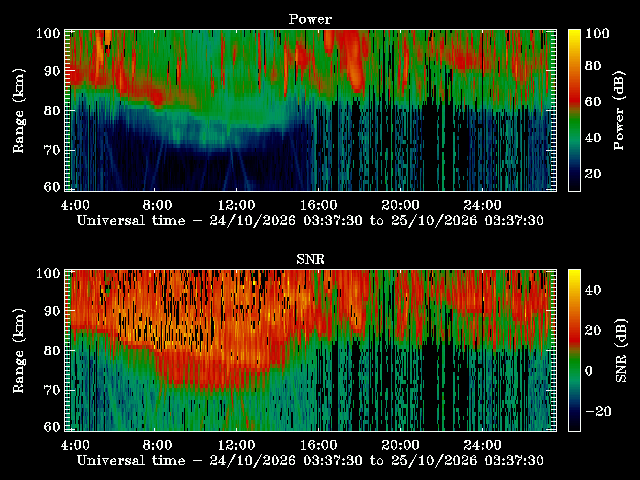Click Universal time caption under Power plot
640x480 pixels.
click(x=310, y=221)
